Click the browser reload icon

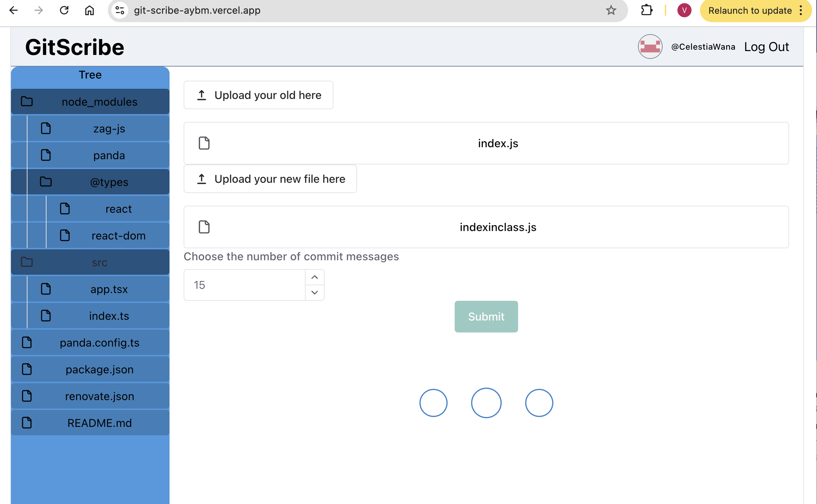[64, 11]
